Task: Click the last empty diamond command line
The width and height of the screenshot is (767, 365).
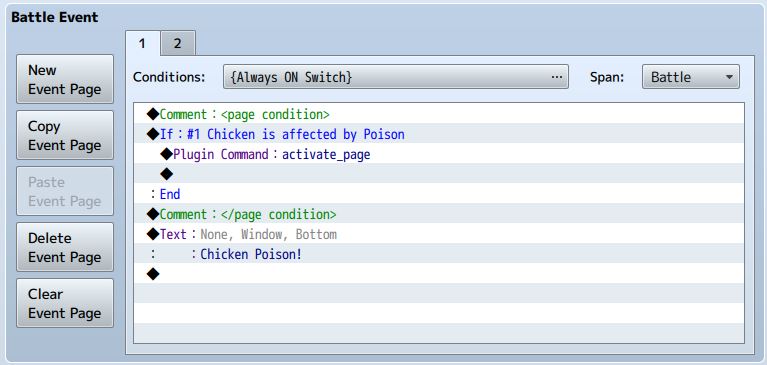Action: (439, 274)
